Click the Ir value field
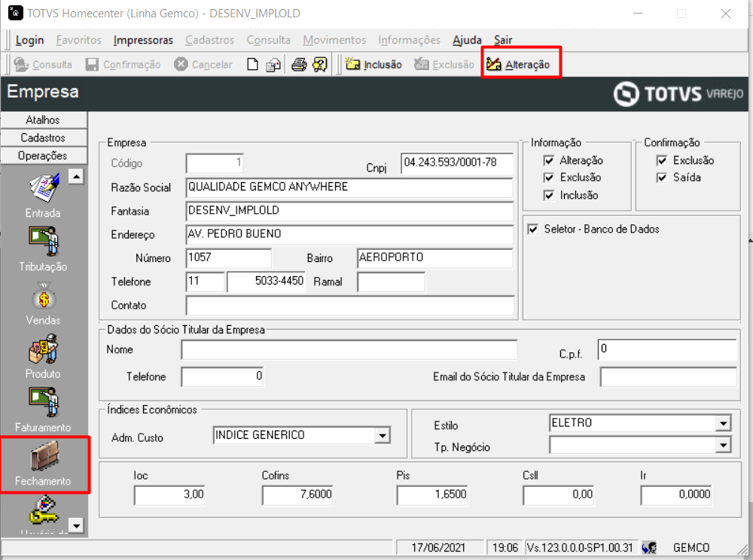Screen dimensions: 753x560 coord(675,495)
